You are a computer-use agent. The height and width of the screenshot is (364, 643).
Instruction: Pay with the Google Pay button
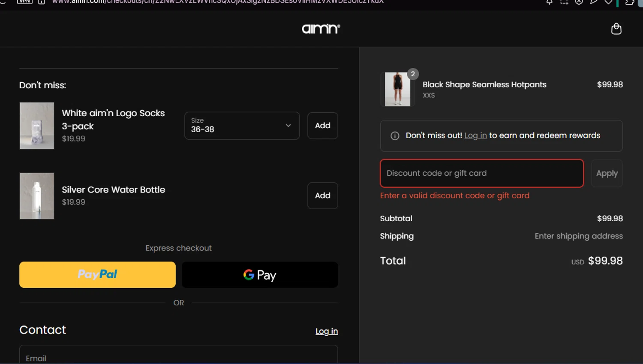[x=260, y=274]
